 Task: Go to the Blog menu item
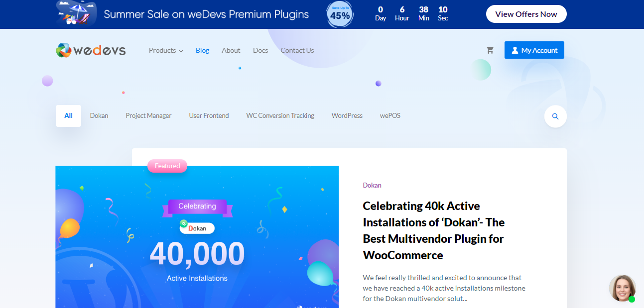click(202, 50)
